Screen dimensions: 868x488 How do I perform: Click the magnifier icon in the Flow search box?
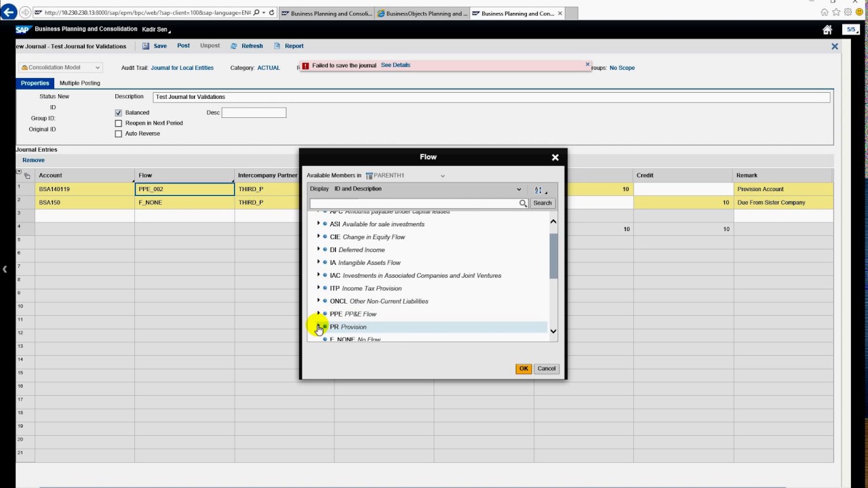coord(523,203)
